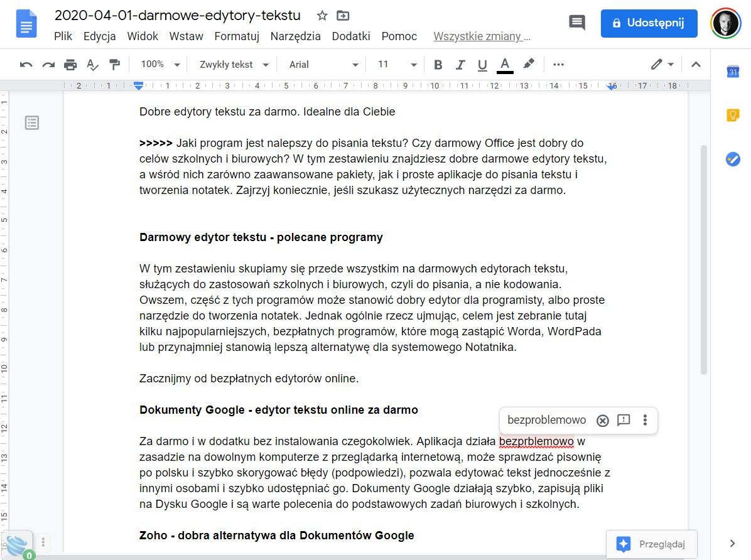This screenshot has height=560, width=751.
Task: Click the Undo arrow
Action: [x=26, y=65]
